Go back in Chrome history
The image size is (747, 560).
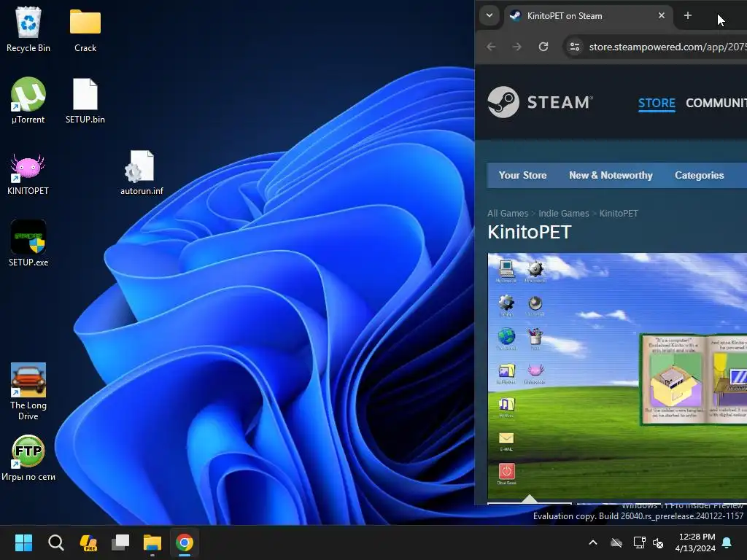[x=491, y=47]
